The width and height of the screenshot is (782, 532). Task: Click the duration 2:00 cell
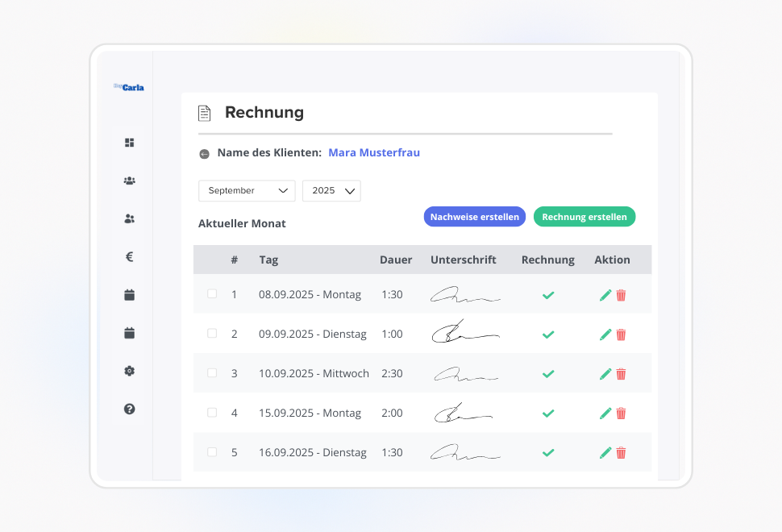click(392, 413)
